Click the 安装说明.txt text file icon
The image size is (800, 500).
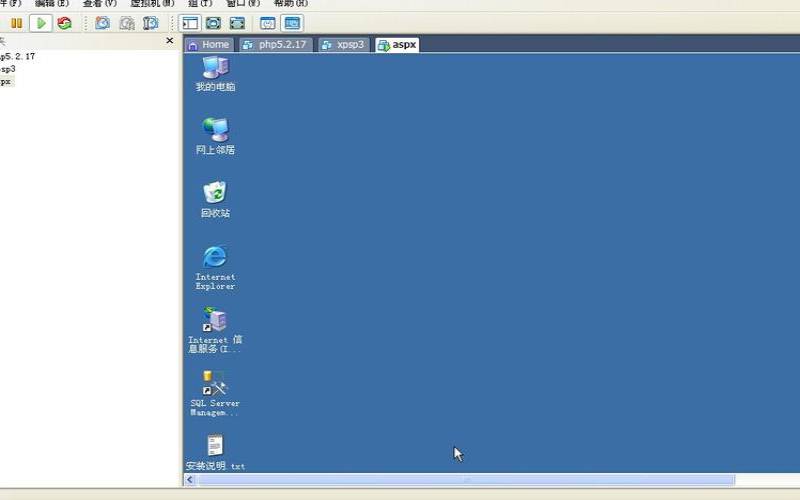click(215, 453)
